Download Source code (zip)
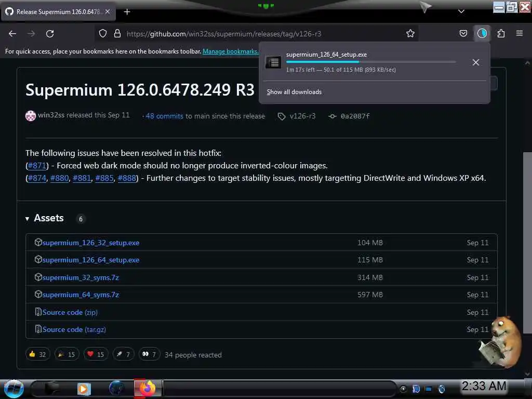Screen dimensions: 532x399 coord(70,312)
